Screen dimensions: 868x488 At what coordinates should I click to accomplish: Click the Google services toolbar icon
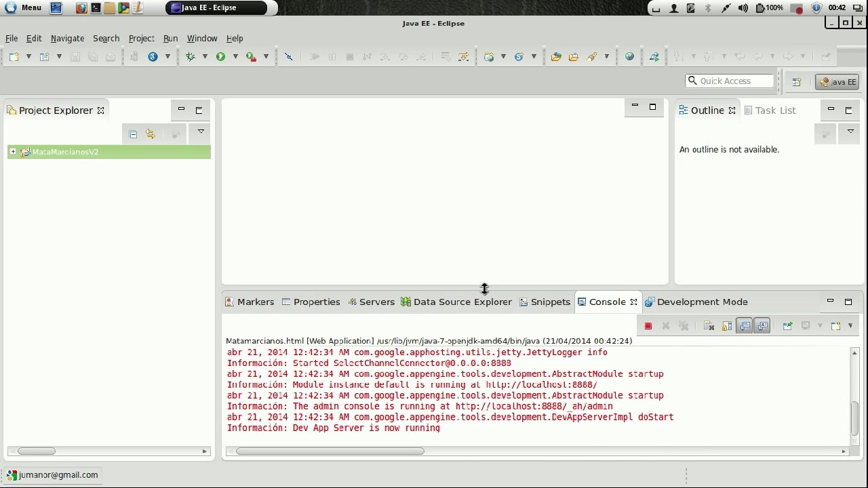pos(153,57)
